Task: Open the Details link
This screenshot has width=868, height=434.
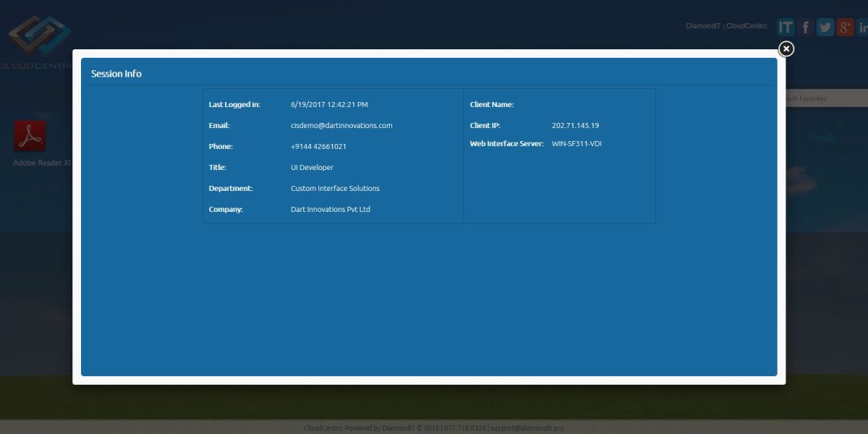Action: coord(822,137)
